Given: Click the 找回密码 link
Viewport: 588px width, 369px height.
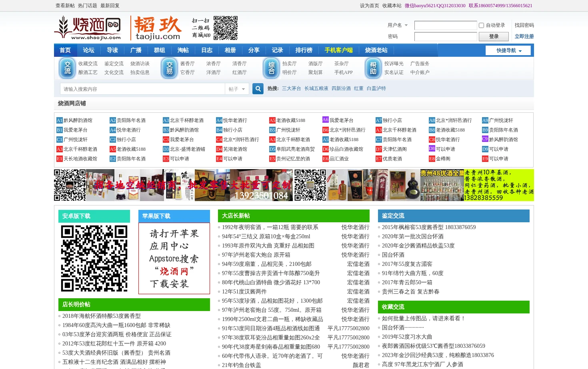Looking at the screenshot, I should (524, 25).
